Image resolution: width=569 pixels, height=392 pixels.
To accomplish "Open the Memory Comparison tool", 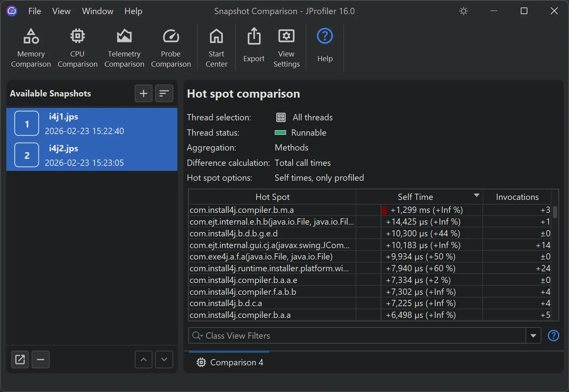I will tap(31, 47).
